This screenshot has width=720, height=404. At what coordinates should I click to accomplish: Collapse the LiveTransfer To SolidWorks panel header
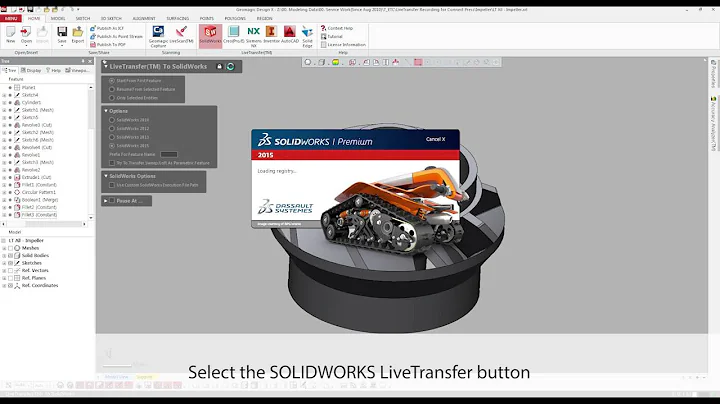(x=106, y=67)
